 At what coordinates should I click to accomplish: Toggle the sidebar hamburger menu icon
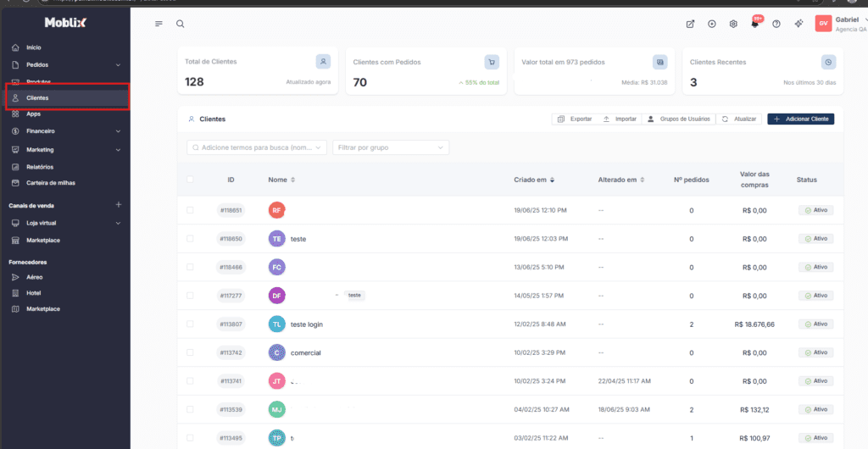[x=159, y=24]
